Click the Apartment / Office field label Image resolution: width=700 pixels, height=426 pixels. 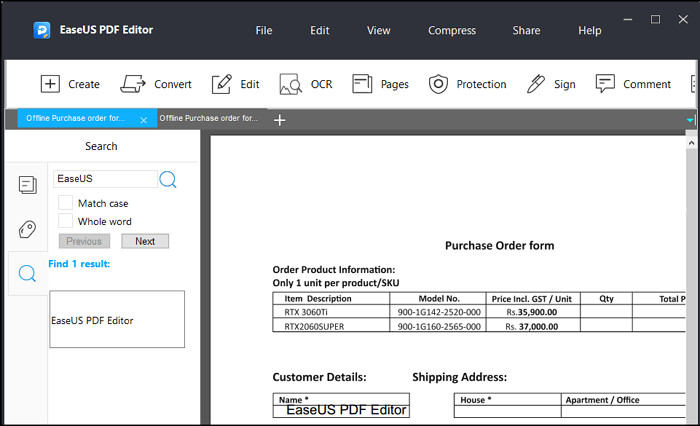pos(602,400)
